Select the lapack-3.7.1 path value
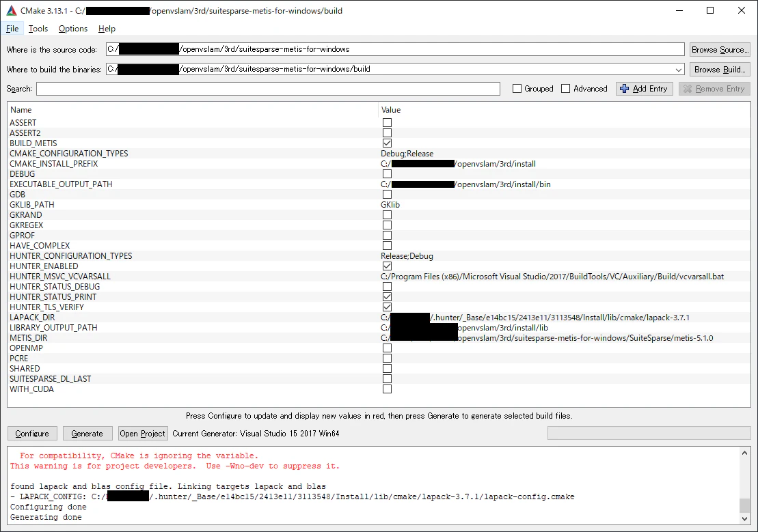This screenshot has width=758, height=532. (535, 318)
